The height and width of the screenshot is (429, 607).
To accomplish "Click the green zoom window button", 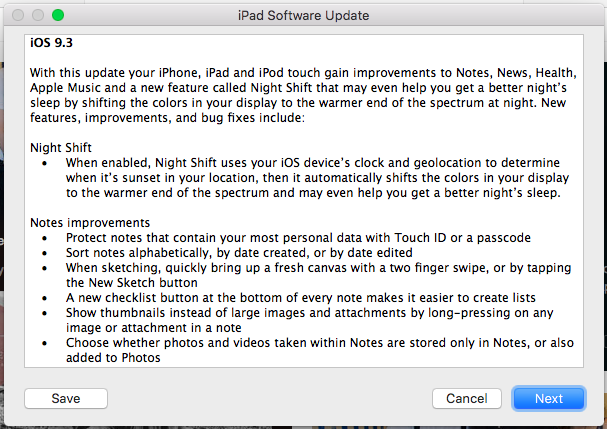I will 57,16.
